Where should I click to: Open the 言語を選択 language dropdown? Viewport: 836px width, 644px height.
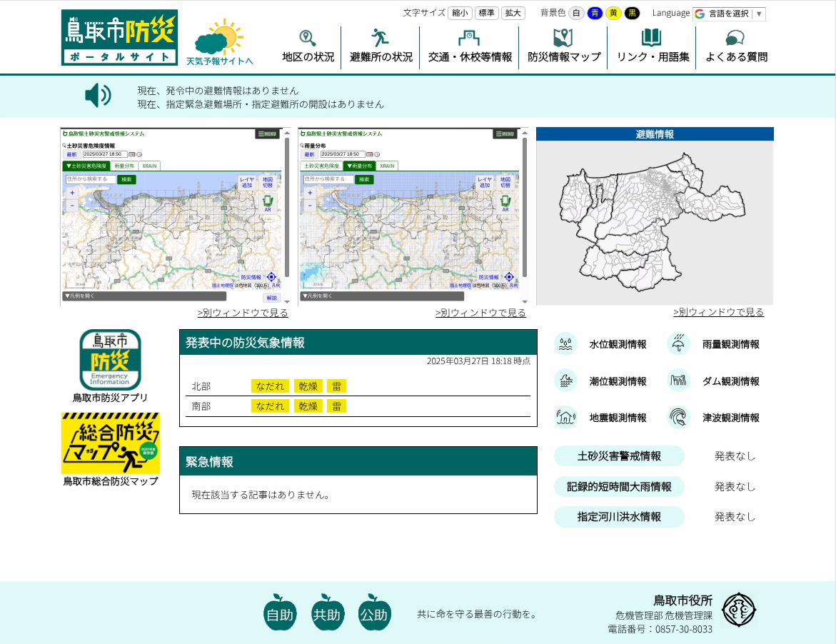(x=729, y=14)
